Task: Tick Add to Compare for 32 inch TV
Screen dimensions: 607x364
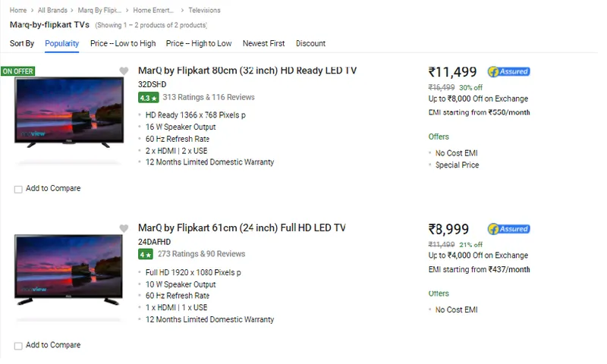Action: (x=18, y=190)
